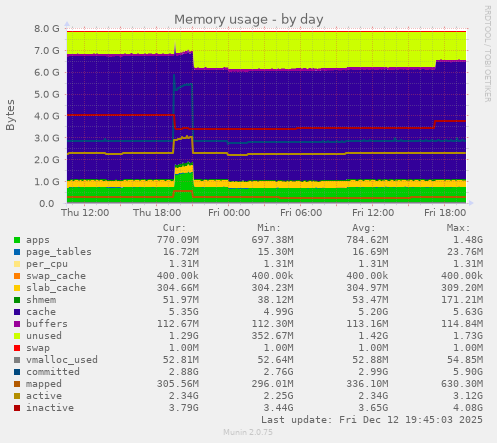Click the pale yellow per_cpu legend swatch
The image size is (497, 443).
pyautogui.click(x=17, y=264)
